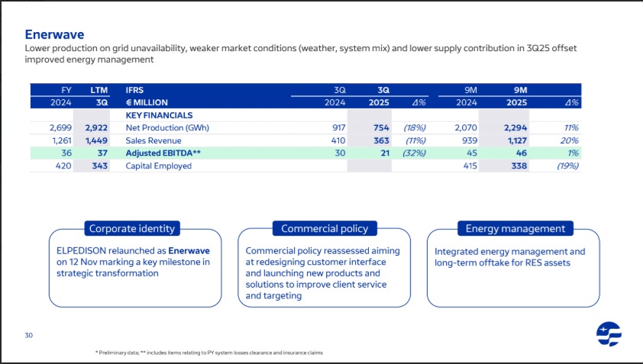Click the LTM column header

(99, 89)
